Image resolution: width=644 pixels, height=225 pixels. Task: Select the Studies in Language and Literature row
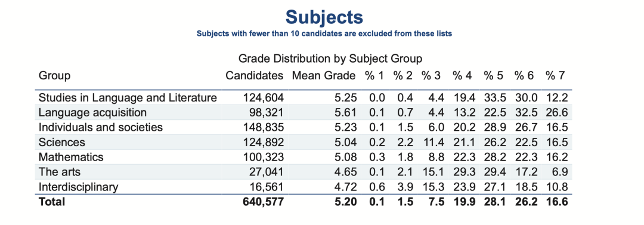coord(303,97)
